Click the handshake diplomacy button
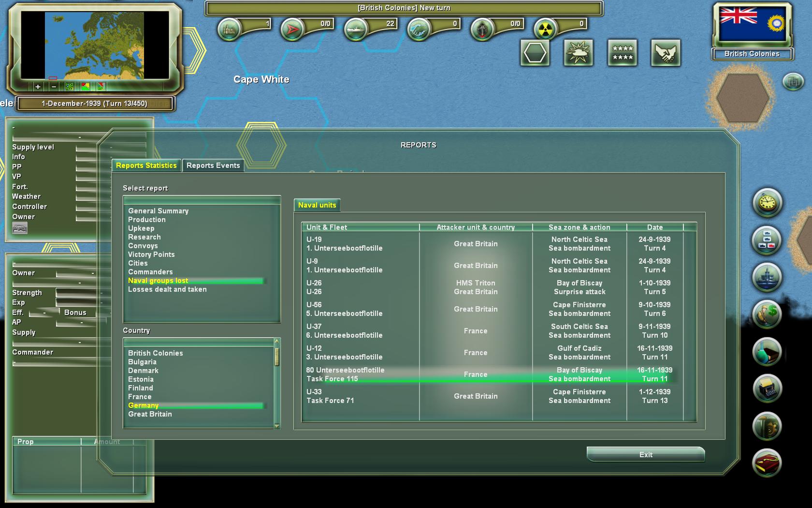The width and height of the screenshot is (812, 508). [666, 53]
